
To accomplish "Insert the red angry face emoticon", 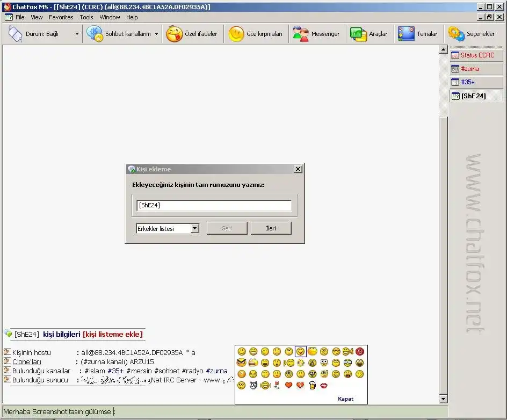I will click(x=359, y=351).
